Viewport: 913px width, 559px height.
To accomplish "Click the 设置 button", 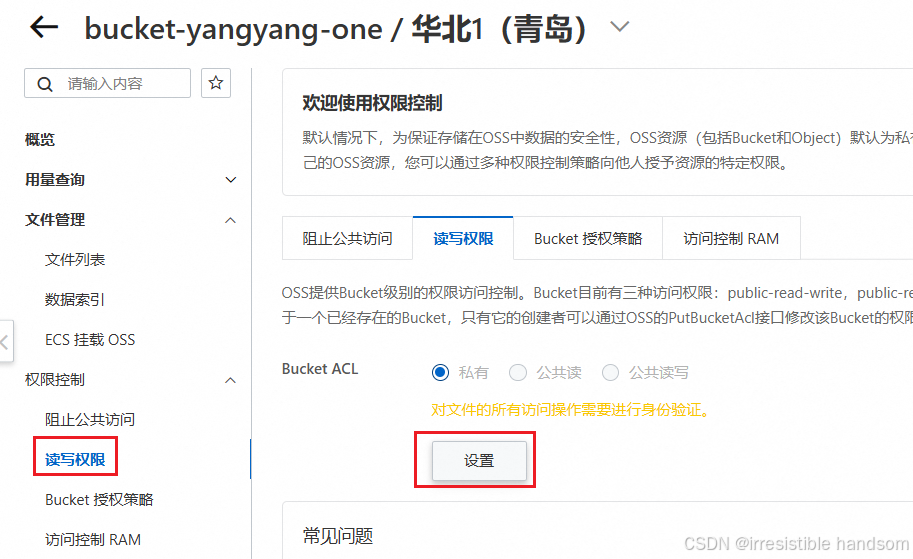I will pyautogui.click(x=479, y=461).
